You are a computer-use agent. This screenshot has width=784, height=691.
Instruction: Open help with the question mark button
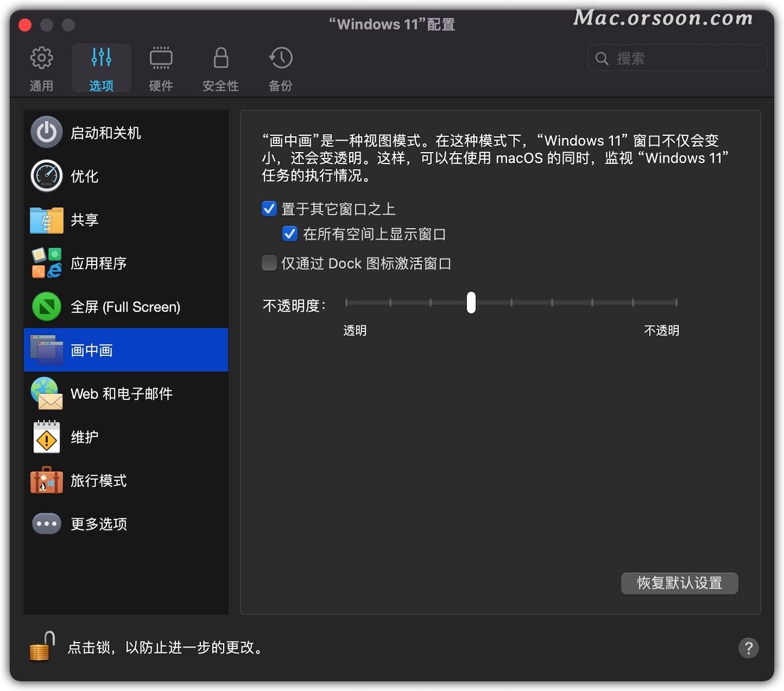point(748,648)
